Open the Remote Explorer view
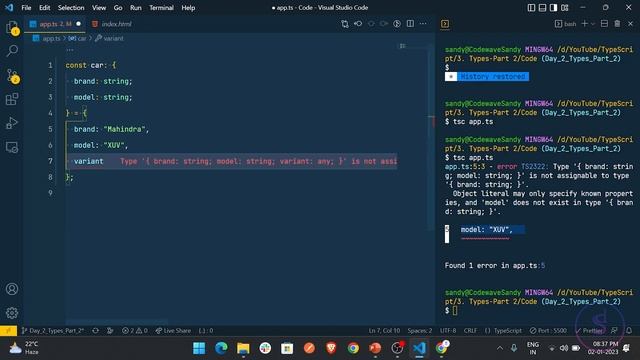This screenshot has height=360, width=640. pyautogui.click(x=12, y=147)
